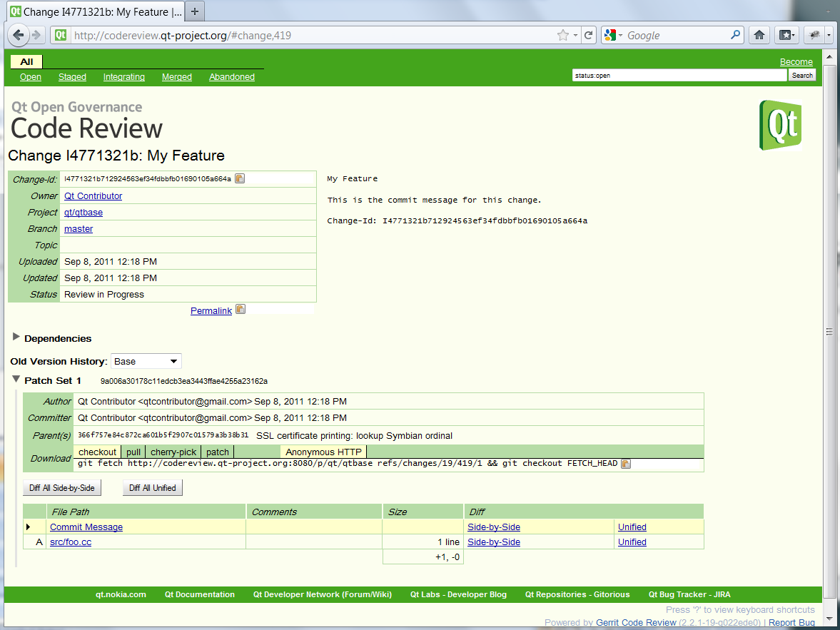The image size is (840, 630).
Task: Open Qt Repositories - Gitorious link
Action: click(x=577, y=594)
